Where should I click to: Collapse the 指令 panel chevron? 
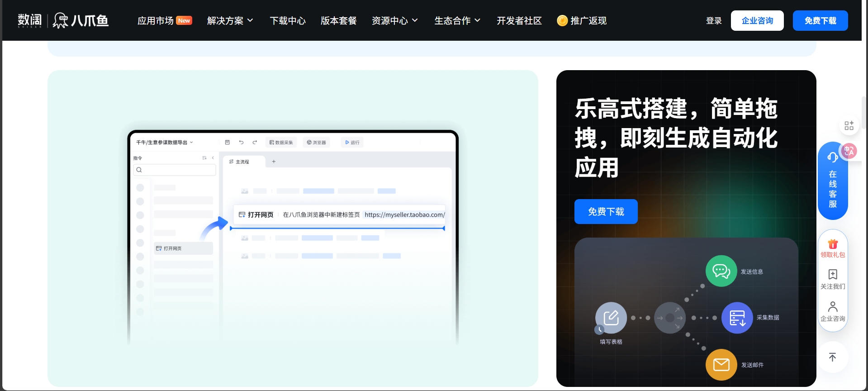point(213,158)
